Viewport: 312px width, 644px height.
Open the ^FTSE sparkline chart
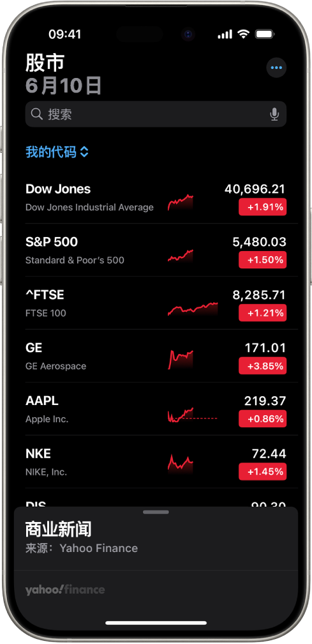pos(193,309)
